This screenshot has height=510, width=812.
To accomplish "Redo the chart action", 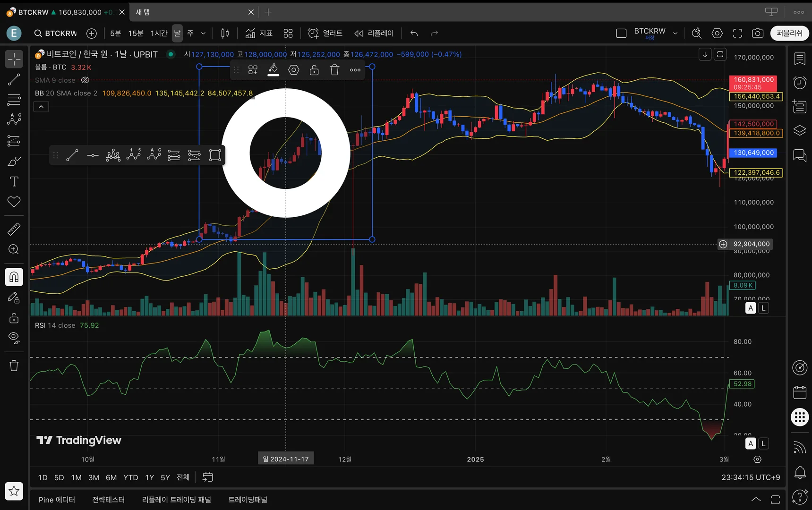I will coord(435,33).
